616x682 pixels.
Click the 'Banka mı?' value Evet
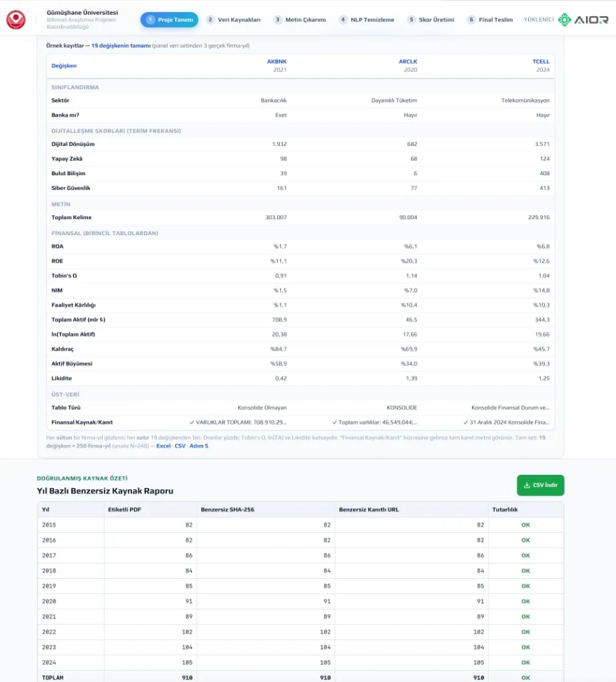pos(280,115)
